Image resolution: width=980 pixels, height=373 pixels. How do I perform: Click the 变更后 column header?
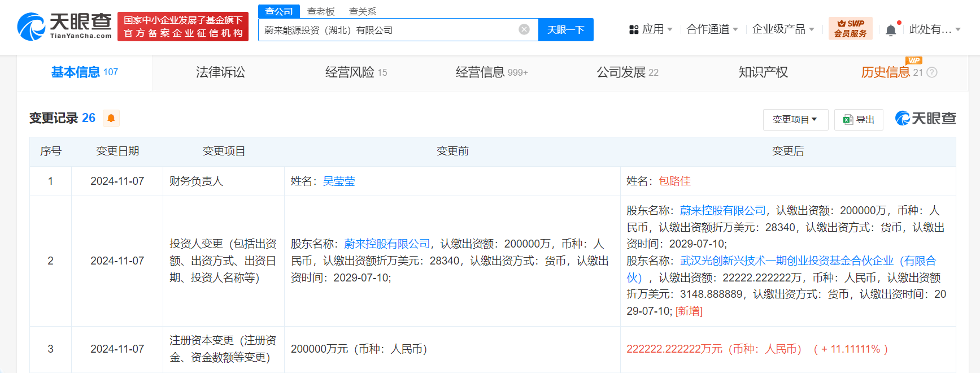[788, 151]
